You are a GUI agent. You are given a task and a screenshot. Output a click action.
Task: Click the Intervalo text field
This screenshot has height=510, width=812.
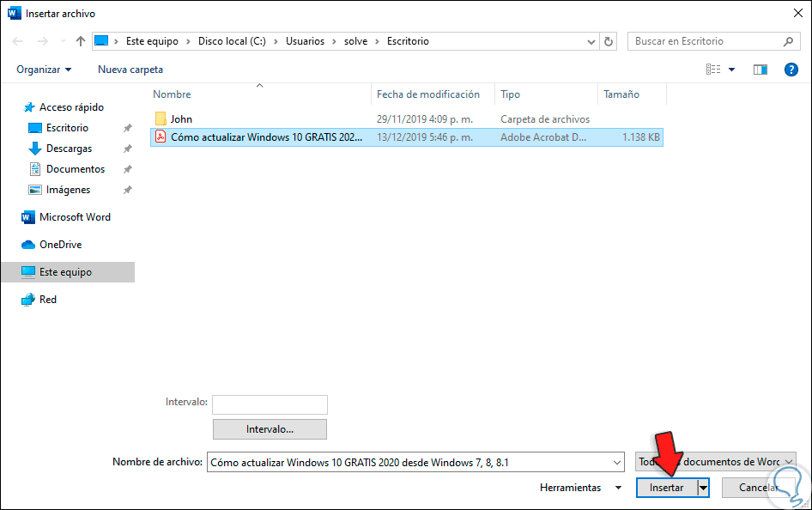point(270,404)
